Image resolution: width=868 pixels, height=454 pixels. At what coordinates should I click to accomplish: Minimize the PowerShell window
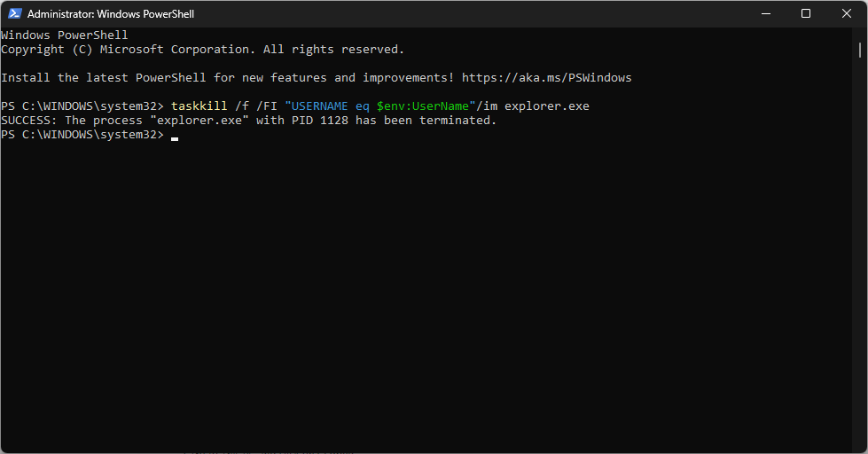(x=763, y=13)
